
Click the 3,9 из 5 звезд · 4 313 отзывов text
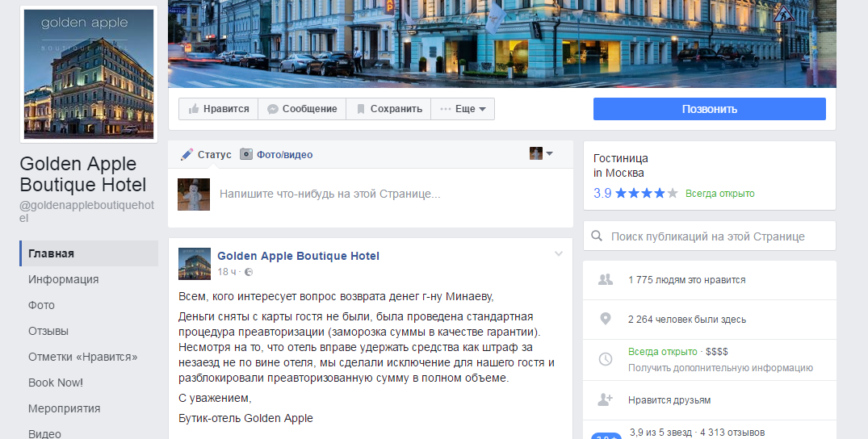point(698,433)
